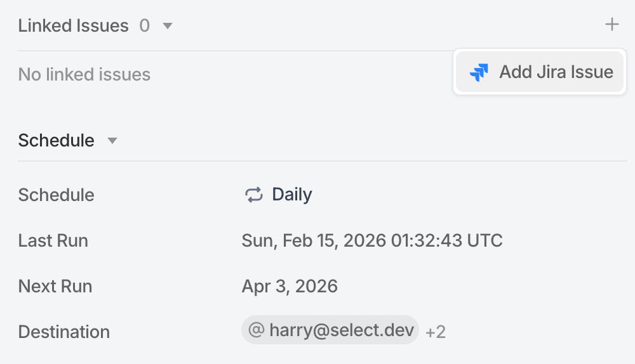
Task: Click the Linked Issues header title
Action: click(73, 26)
